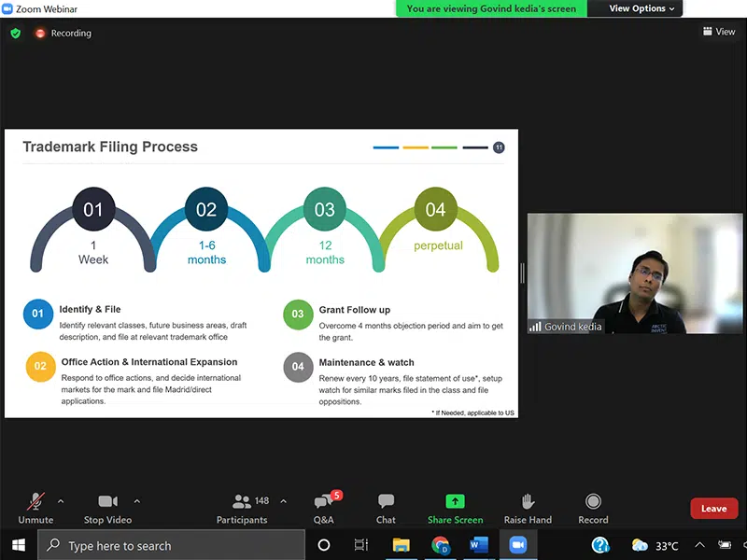Expand video options arrow beside Stop Video
747x560 pixels.
(137, 501)
